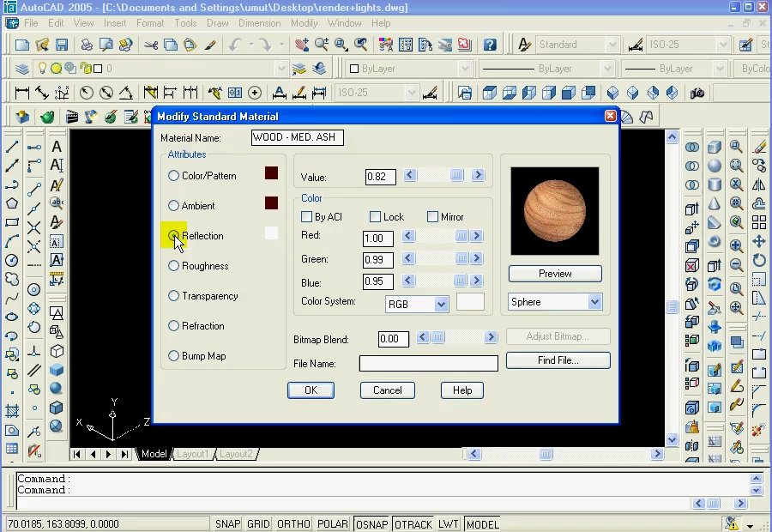Open the File menu
The width and height of the screenshot is (772, 532).
[31, 23]
